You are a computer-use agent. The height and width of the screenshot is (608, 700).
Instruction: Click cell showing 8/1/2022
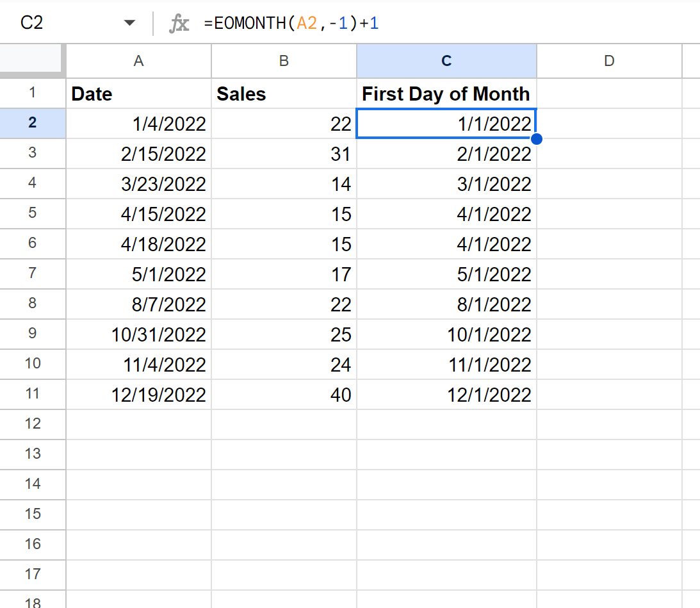pyautogui.click(x=446, y=304)
